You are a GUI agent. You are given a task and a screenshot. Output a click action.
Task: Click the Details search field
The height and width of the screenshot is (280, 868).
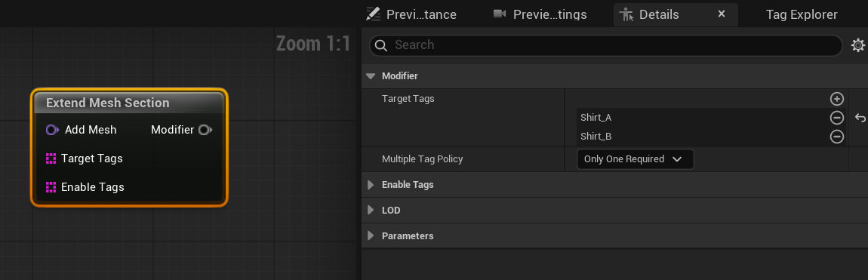click(x=605, y=45)
